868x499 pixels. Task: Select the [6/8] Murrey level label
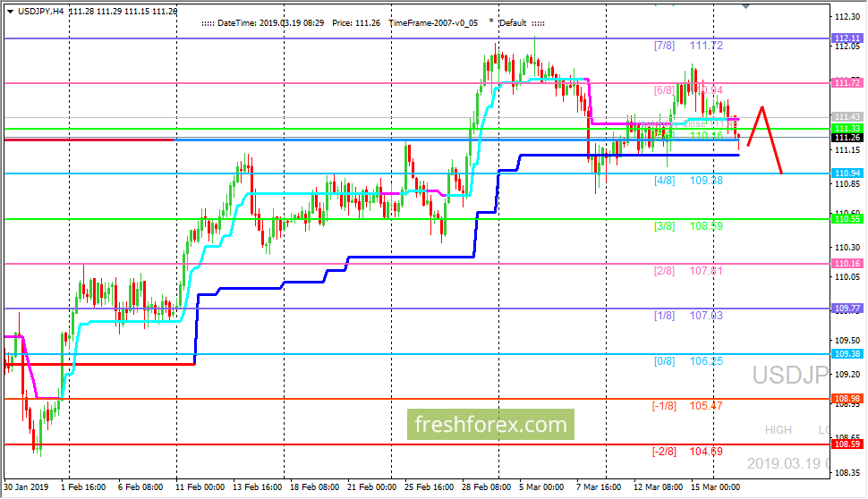click(664, 90)
